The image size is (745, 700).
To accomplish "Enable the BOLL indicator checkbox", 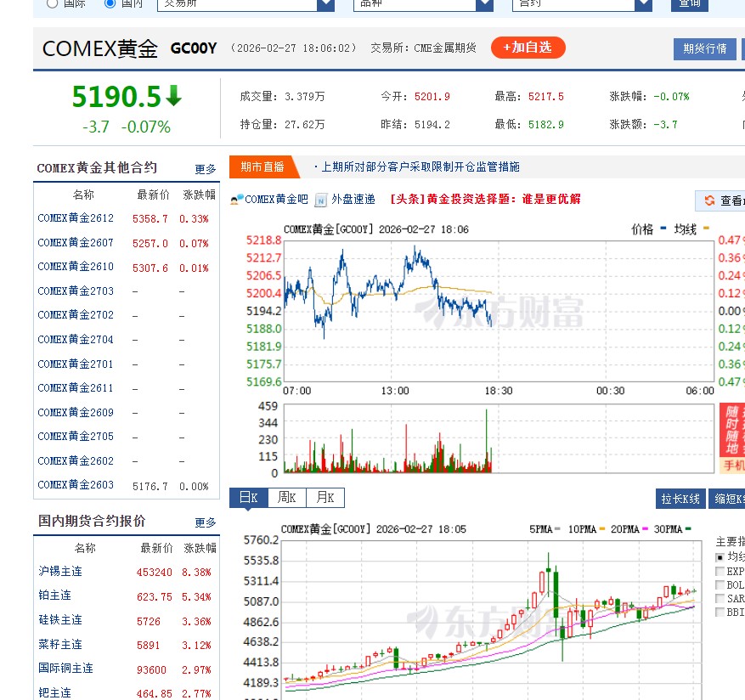I will pyautogui.click(x=720, y=584).
